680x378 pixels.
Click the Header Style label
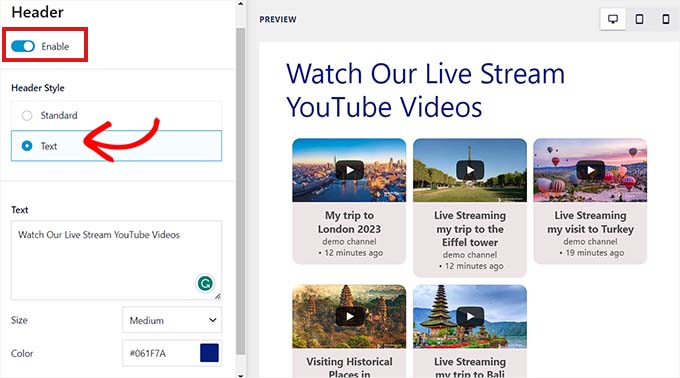pos(38,88)
